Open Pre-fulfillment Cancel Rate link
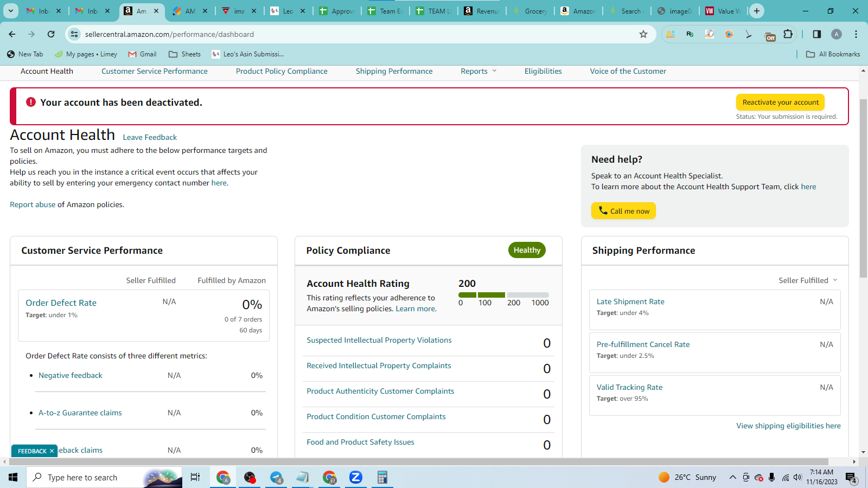The width and height of the screenshot is (868, 488). pyautogui.click(x=643, y=344)
